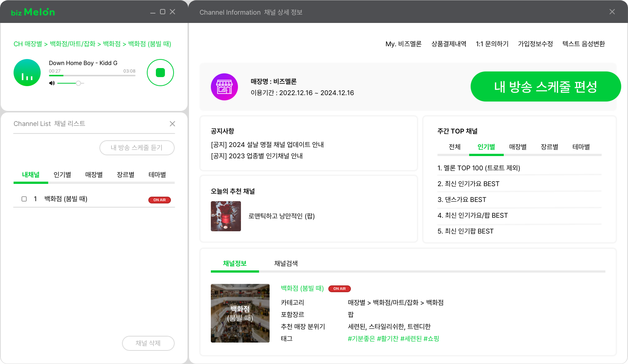Mute audio via the speaker icon

[52, 83]
